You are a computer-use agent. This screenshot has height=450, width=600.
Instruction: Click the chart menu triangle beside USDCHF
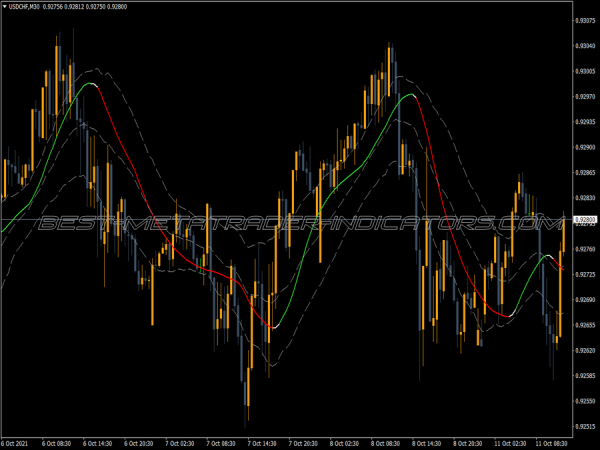[x=7, y=8]
